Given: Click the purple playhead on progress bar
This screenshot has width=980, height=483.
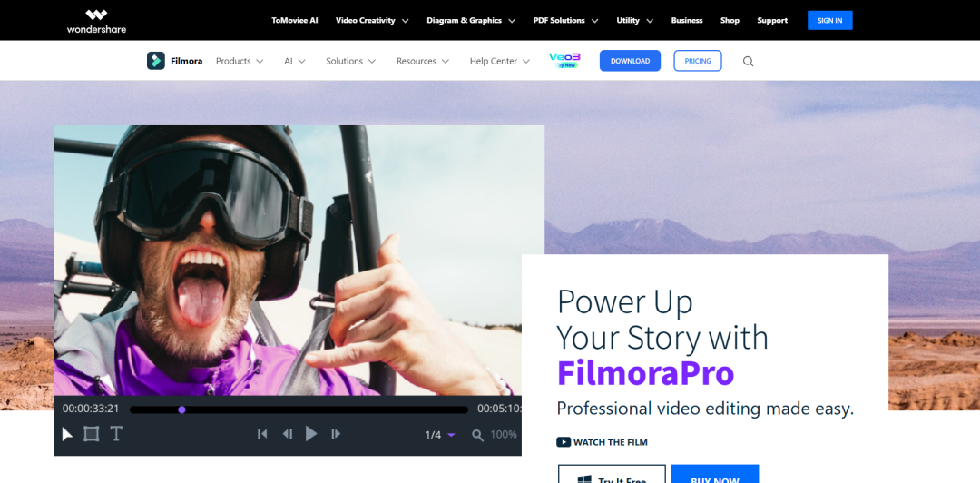Looking at the screenshot, I should (181, 409).
